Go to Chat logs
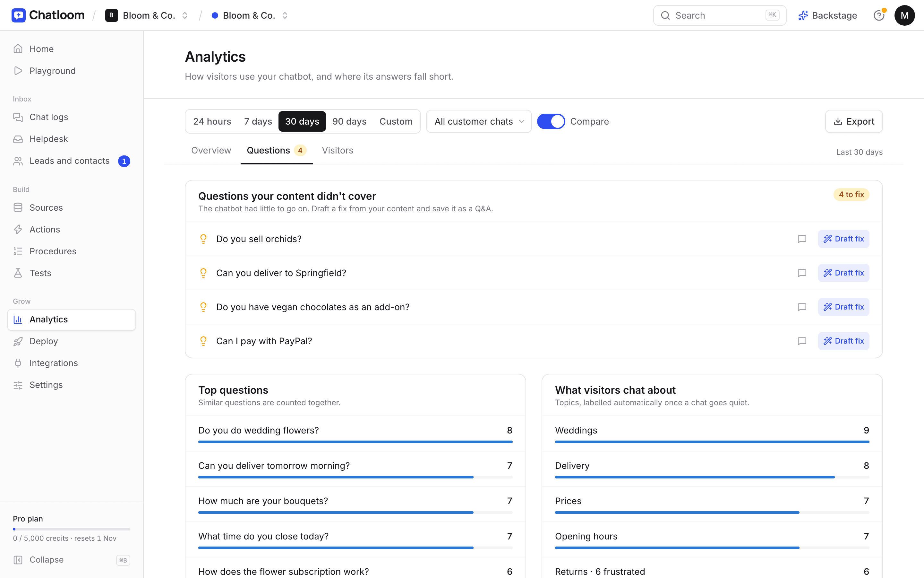This screenshot has height=578, width=924. pyautogui.click(x=72, y=117)
